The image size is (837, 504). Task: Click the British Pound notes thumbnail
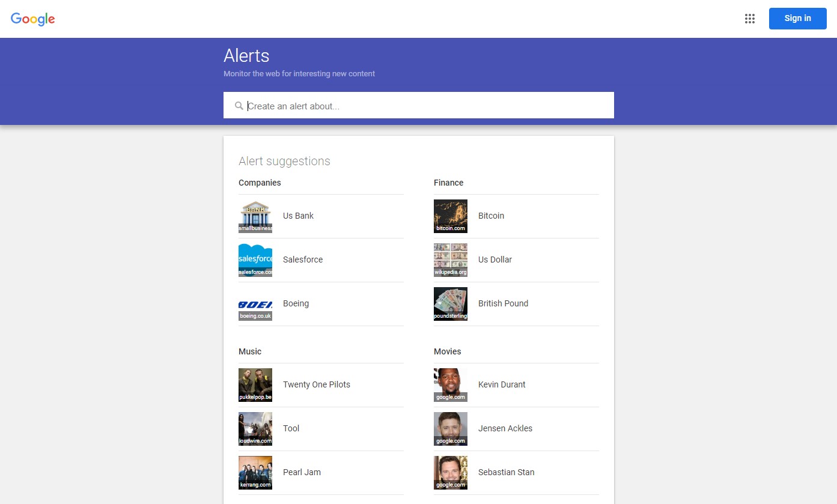click(x=451, y=304)
